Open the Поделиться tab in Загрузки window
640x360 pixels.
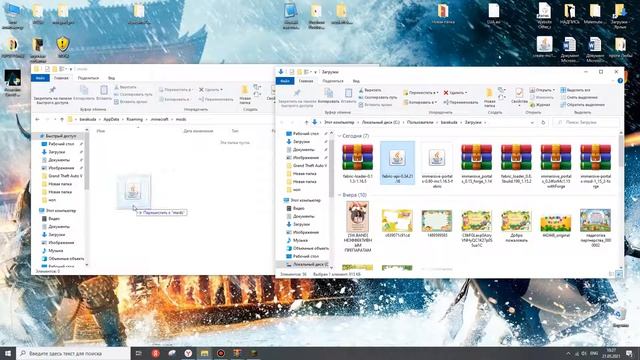tap(333, 81)
